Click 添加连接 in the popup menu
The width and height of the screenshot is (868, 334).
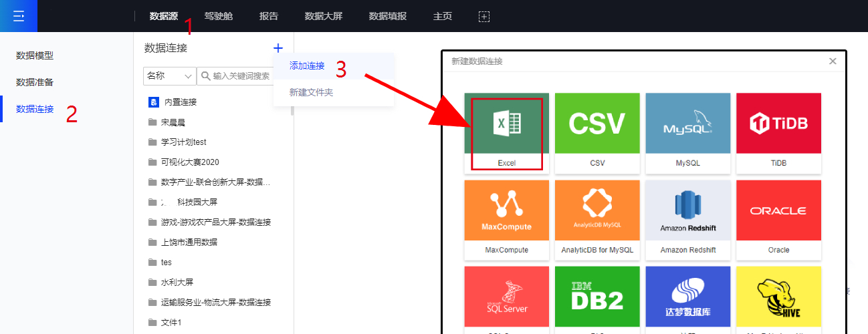(307, 66)
